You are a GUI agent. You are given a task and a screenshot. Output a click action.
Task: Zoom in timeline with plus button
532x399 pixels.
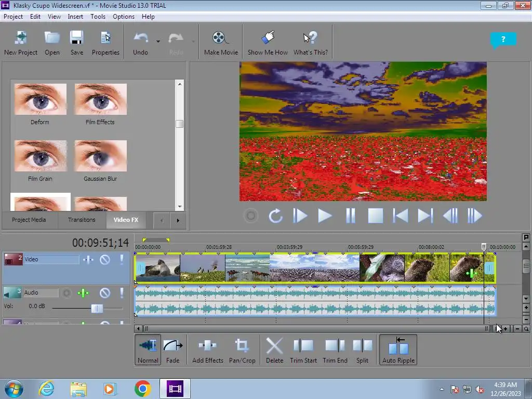(x=506, y=329)
